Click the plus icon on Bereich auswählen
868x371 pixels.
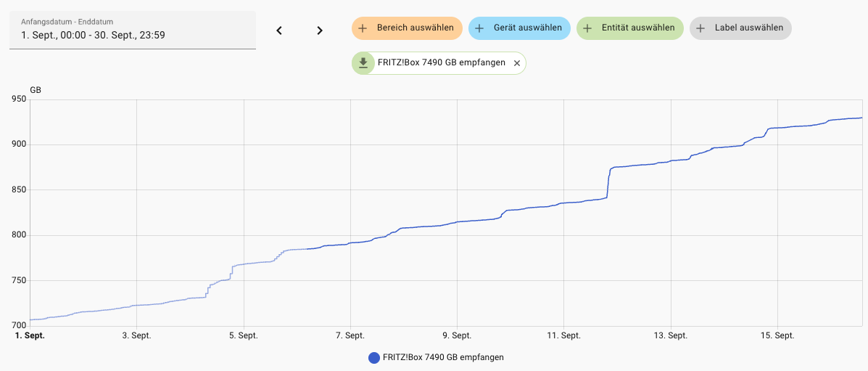click(x=363, y=28)
